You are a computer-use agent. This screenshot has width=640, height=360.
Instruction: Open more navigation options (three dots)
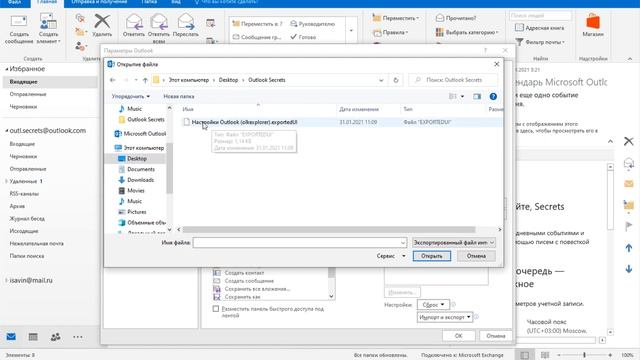pyautogui.click(x=78, y=337)
